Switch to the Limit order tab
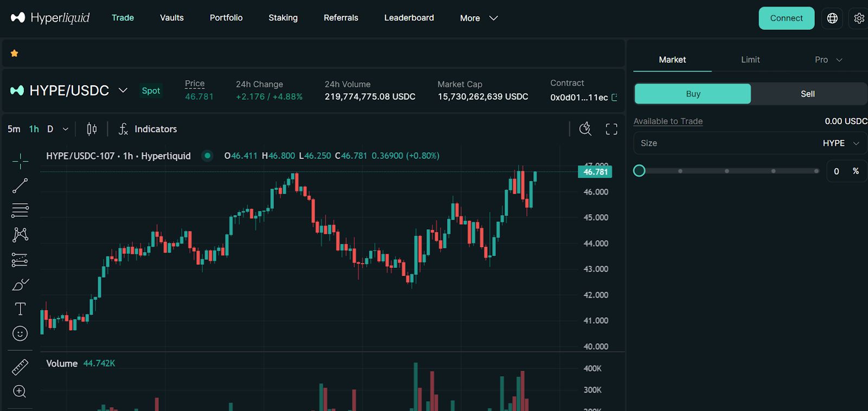The height and width of the screenshot is (411, 868). tap(750, 60)
